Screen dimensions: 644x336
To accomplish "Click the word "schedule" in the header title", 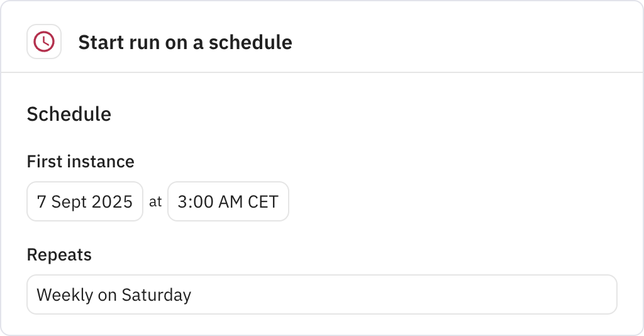I will click(250, 42).
